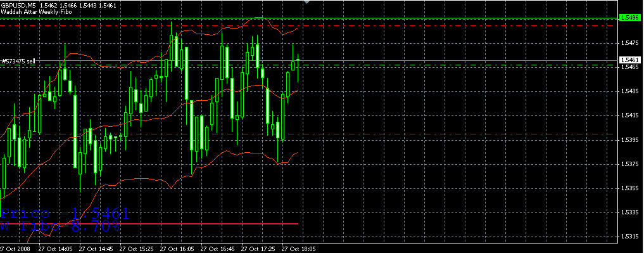Screen dimensions: 644x253
Task: Select the W Fibo-8.70% text label
Action: pyautogui.click(x=60, y=226)
